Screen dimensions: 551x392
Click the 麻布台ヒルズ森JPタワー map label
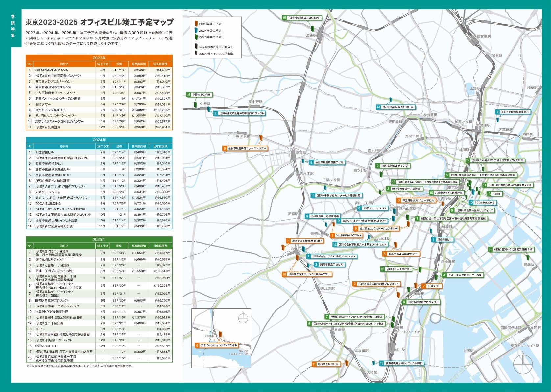pos(400,254)
